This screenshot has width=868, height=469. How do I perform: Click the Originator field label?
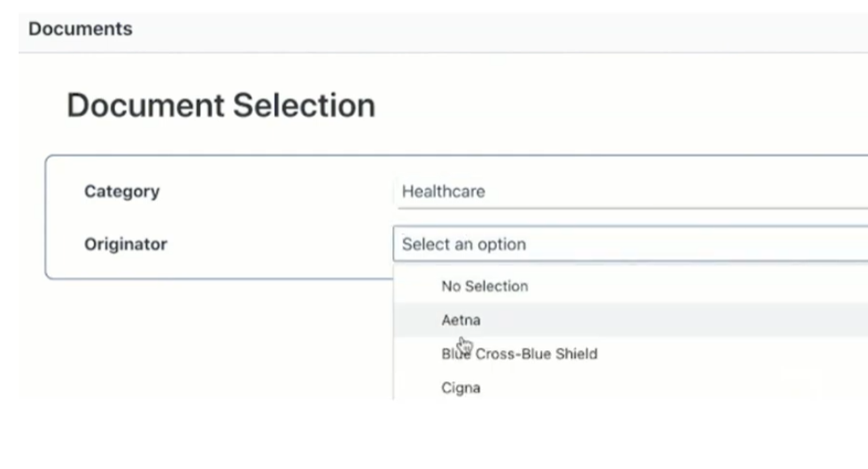click(x=126, y=244)
